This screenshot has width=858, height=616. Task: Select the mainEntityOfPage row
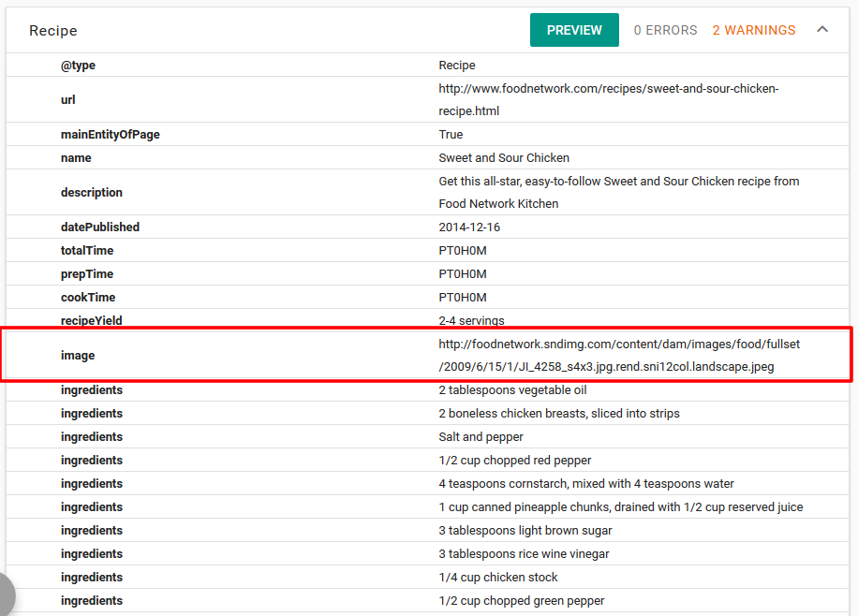(x=429, y=135)
